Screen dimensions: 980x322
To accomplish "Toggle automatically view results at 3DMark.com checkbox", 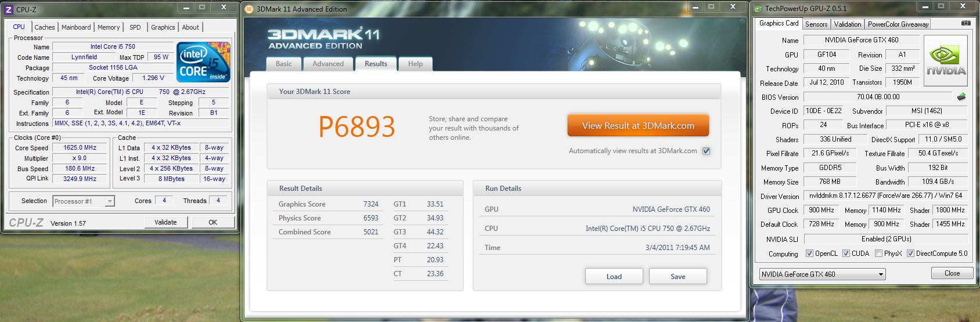I will pyautogui.click(x=706, y=151).
